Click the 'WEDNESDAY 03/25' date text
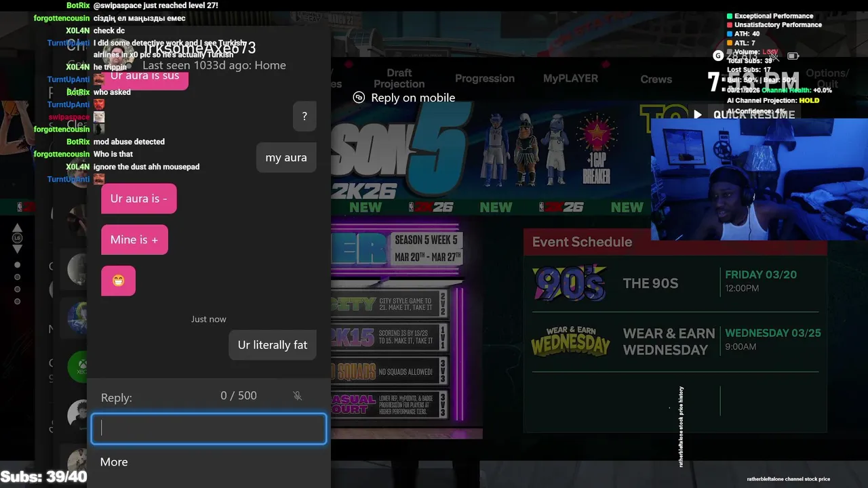The height and width of the screenshot is (488, 868). [773, 333]
